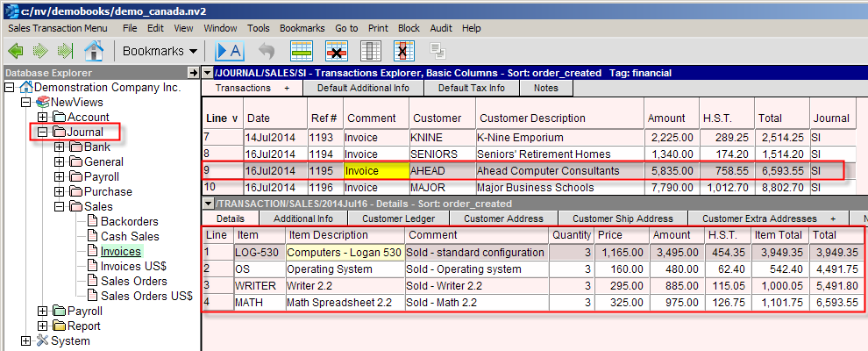
Task: Expand the Bank folder in tree
Action: pos(60,147)
